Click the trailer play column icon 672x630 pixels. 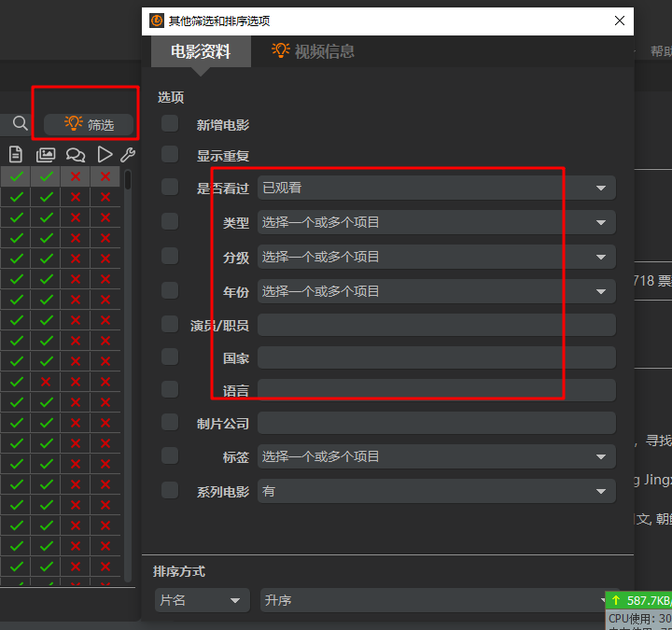[x=105, y=154]
